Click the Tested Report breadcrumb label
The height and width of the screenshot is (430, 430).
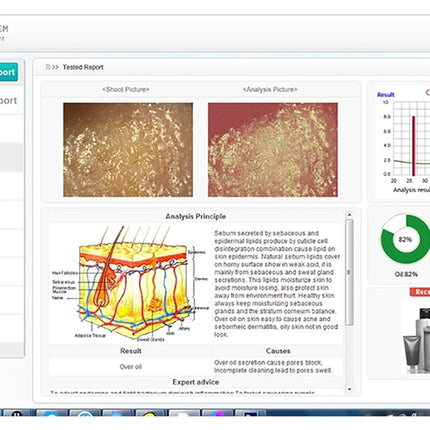coord(83,67)
